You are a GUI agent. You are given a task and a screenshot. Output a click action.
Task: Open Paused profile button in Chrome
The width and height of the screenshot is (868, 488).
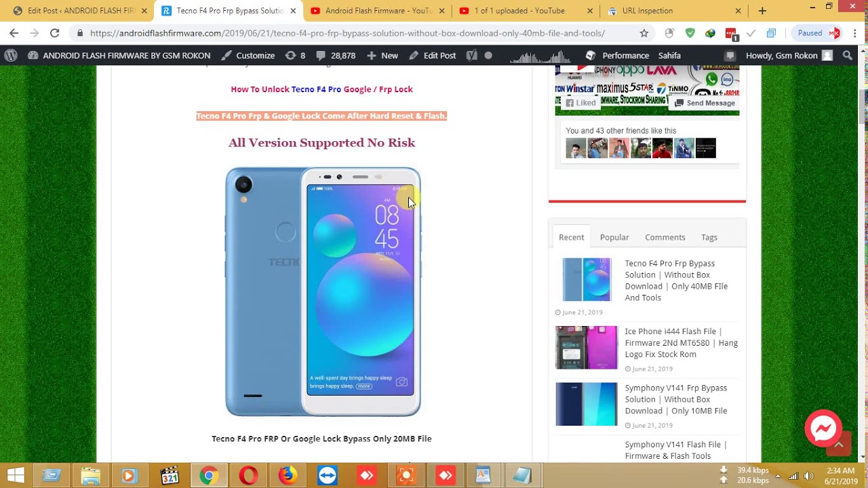coord(817,33)
